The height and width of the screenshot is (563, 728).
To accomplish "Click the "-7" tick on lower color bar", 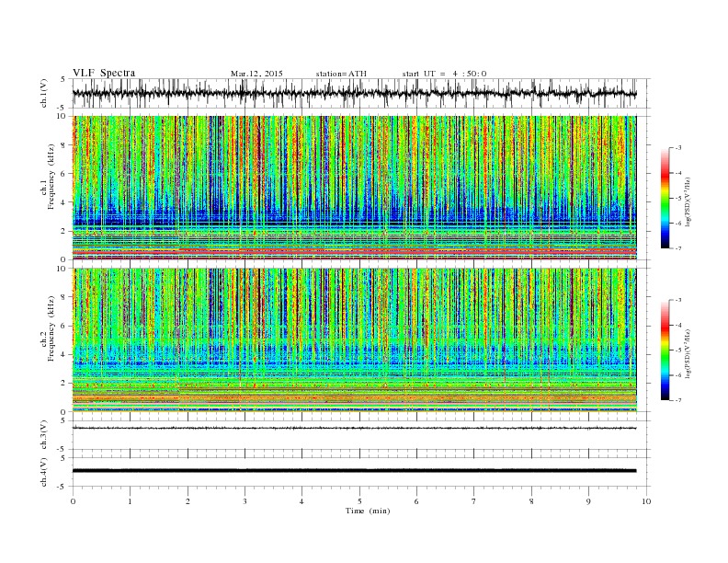I will point(678,400).
